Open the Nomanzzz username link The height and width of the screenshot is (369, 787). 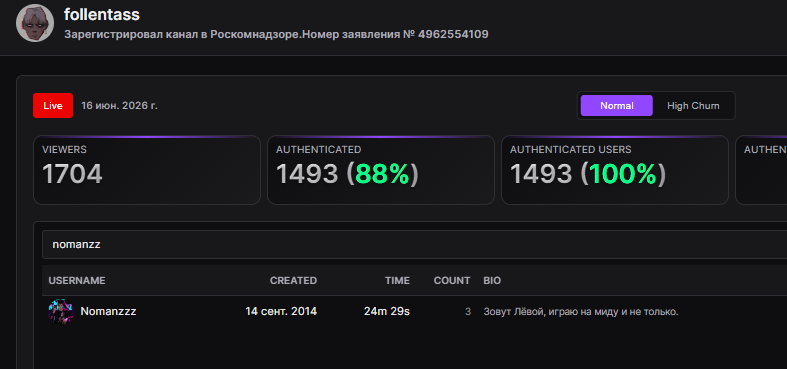pos(108,311)
